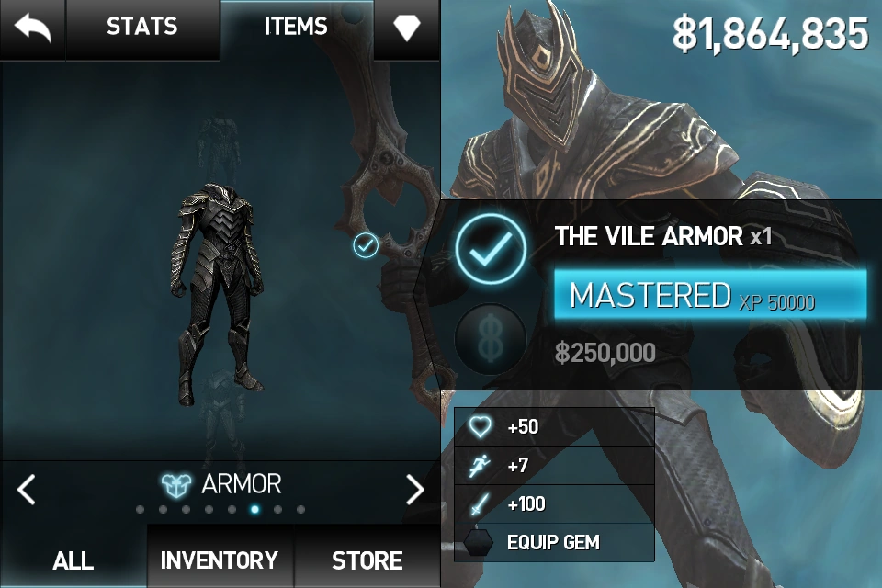Screen dimensions: 882x588
Task: Open the gems diamond tab
Action: coord(407,27)
